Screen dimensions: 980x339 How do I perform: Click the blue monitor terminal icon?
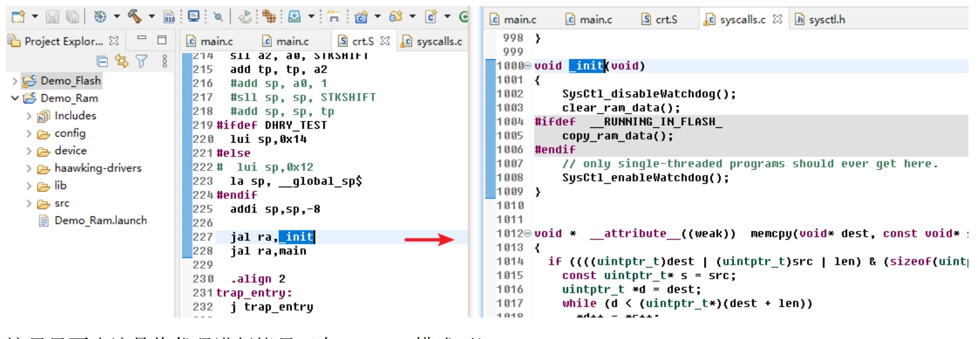click(193, 17)
